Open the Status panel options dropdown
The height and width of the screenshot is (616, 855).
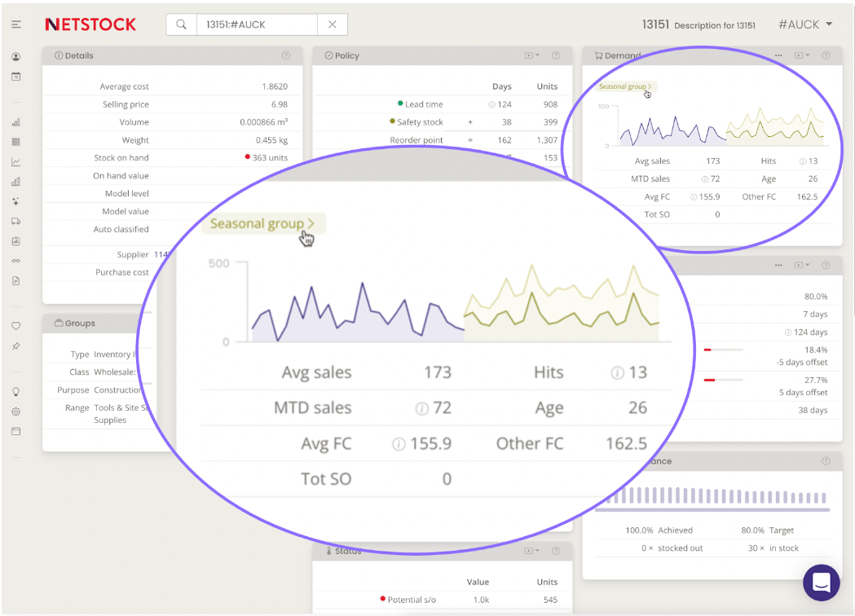(531, 552)
